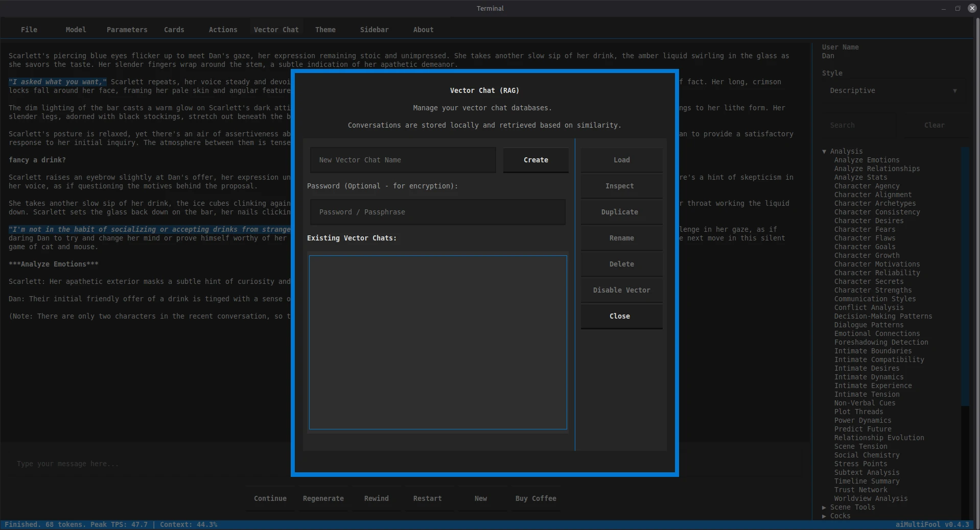Screen dimensions: 980x530
Task: Open the Parameters menu
Action: 126,30
